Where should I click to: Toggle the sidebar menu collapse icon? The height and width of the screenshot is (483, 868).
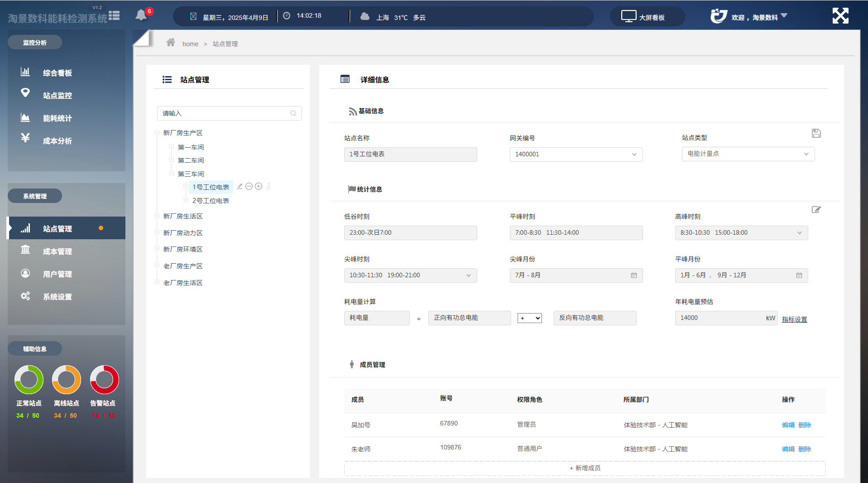click(114, 16)
